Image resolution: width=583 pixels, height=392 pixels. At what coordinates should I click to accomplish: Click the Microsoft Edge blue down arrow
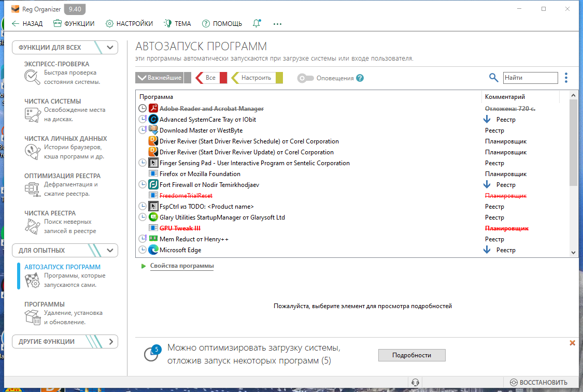pyautogui.click(x=487, y=250)
